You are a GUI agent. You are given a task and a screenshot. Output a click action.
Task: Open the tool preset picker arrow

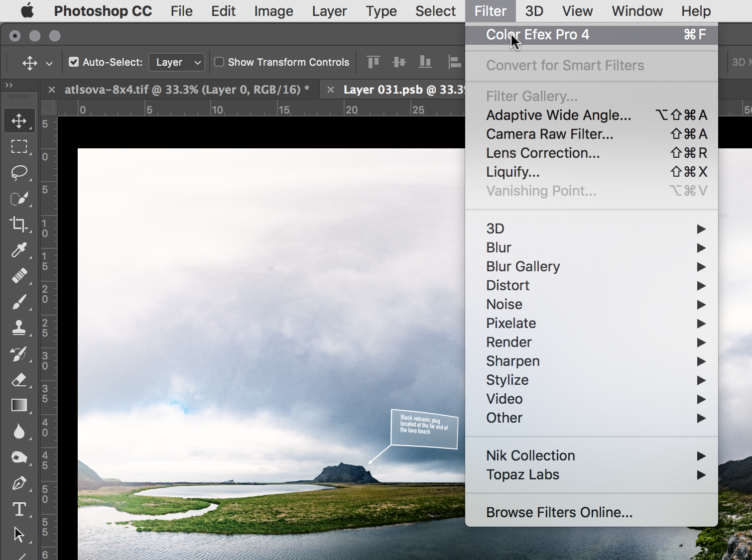point(49,63)
